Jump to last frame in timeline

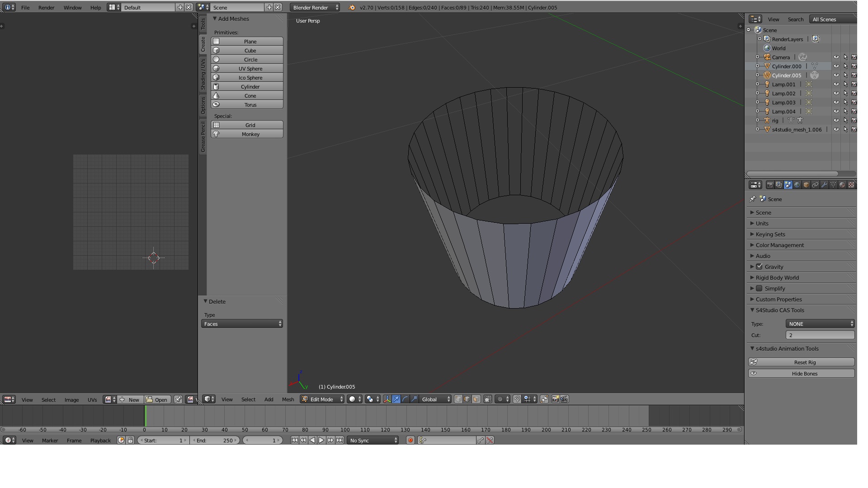(340, 440)
